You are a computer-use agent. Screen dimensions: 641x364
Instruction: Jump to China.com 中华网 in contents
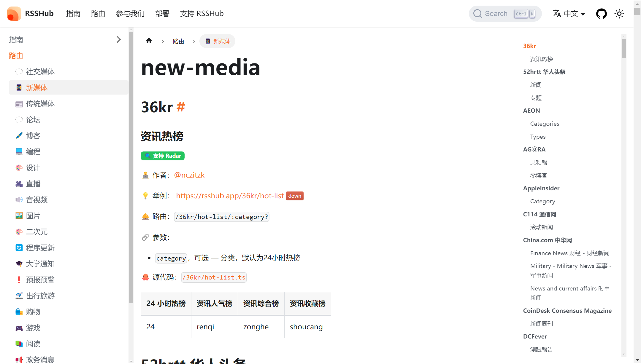pos(547,240)
